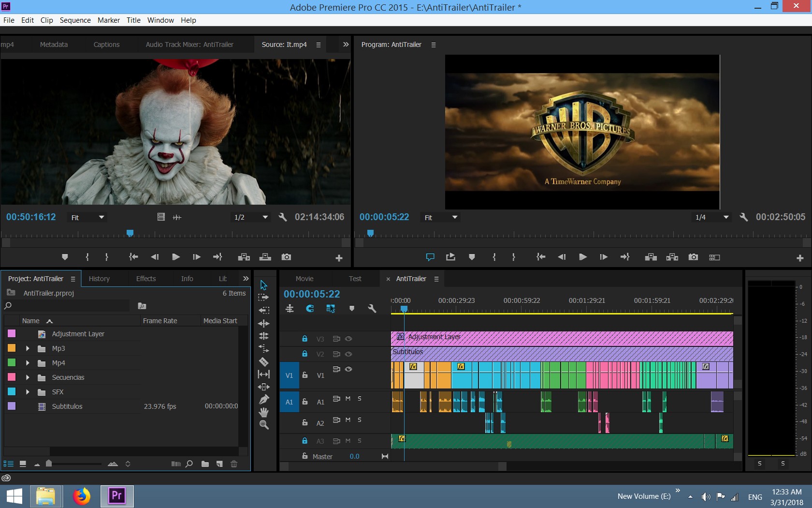Viewport: 812px width, 508px height.
Task: Select the Slide tool
Action: (x=263, y=387)
